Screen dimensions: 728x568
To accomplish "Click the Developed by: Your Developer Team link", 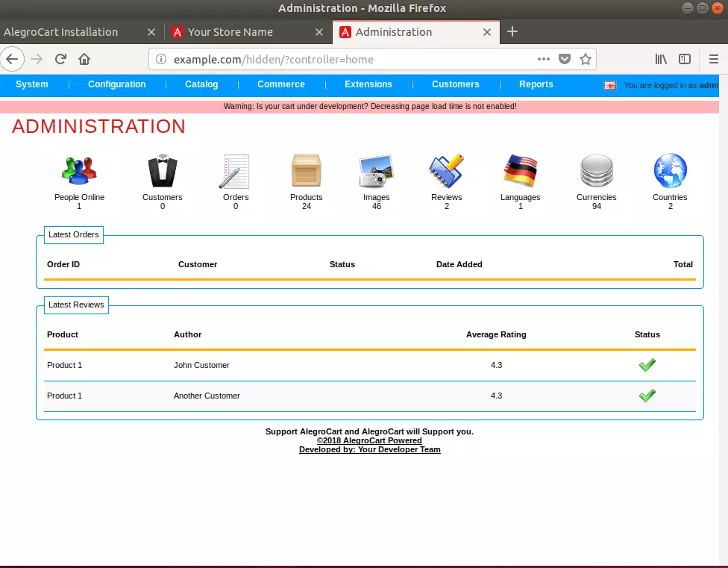I will 369,449.
